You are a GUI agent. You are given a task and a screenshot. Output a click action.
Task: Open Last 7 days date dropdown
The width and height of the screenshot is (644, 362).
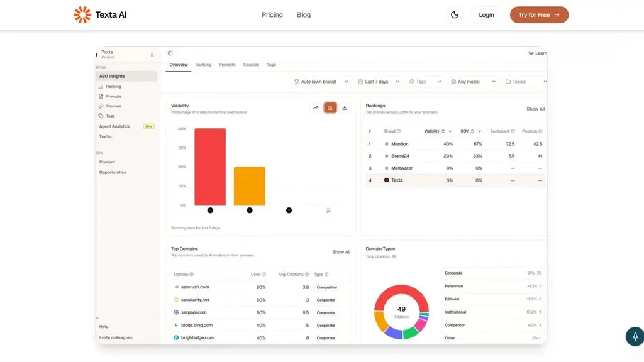pyautogui.click(x=378, y=82)
